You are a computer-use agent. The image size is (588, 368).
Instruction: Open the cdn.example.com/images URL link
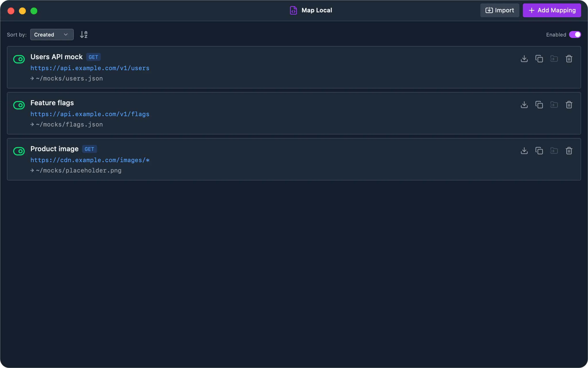[90, 160]
